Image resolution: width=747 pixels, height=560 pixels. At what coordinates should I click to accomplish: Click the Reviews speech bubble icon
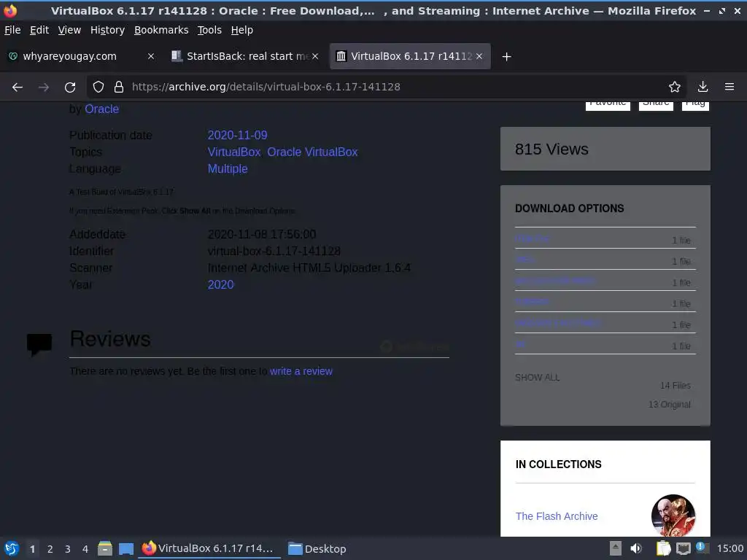click(39, 345)
